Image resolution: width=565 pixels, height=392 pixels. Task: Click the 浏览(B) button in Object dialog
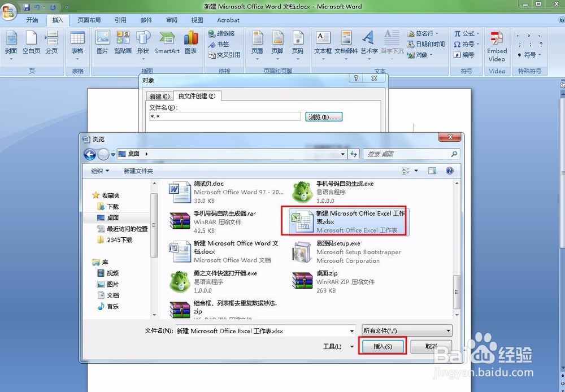pyautogui.click(x=323, y=116)
